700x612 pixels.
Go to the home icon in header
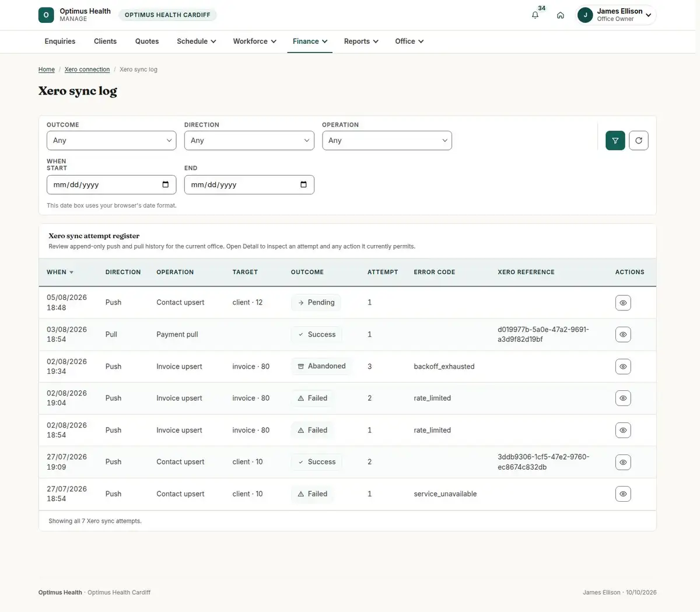tap(561, 15)
